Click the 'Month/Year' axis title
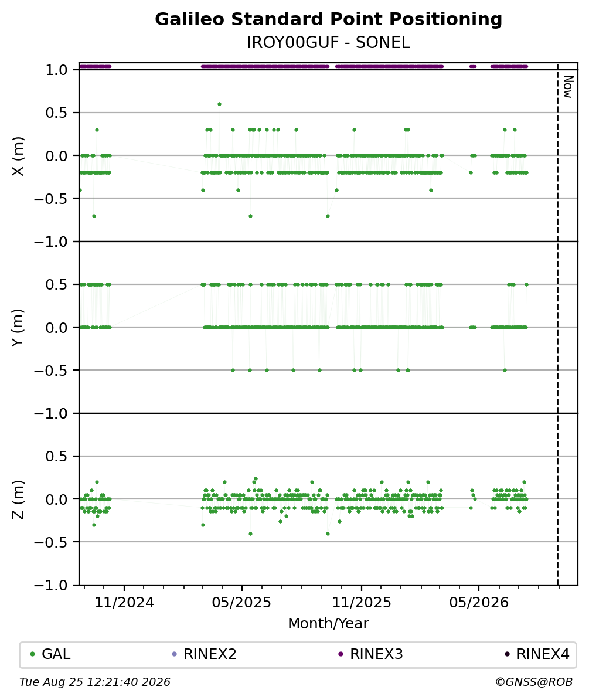 (x=328, y=623)
